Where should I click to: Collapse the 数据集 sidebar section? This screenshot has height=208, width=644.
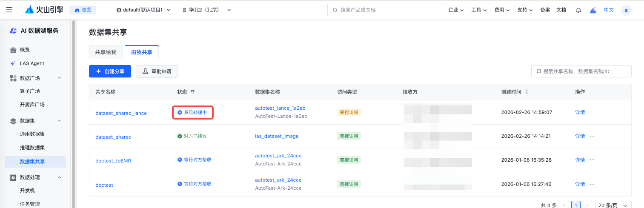coord(59,121)
